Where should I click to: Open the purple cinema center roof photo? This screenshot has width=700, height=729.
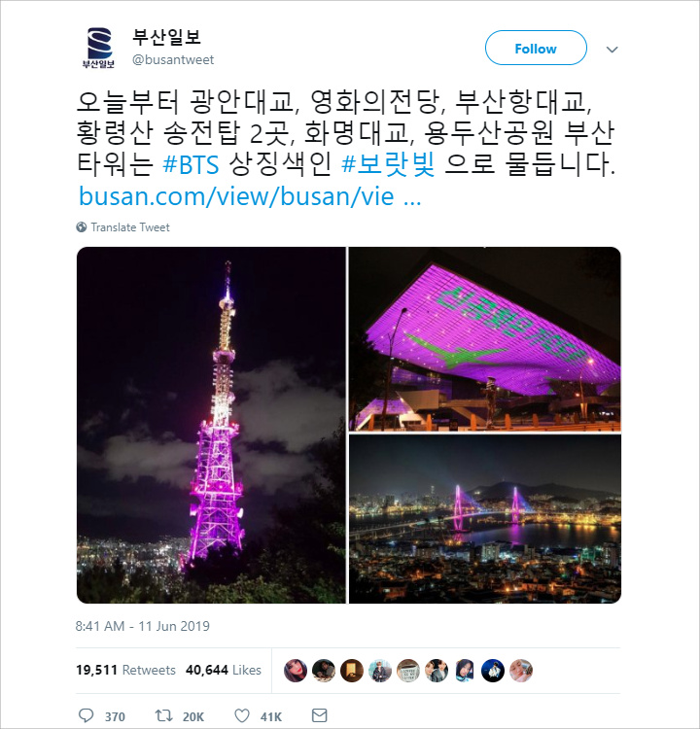(484, 339)
